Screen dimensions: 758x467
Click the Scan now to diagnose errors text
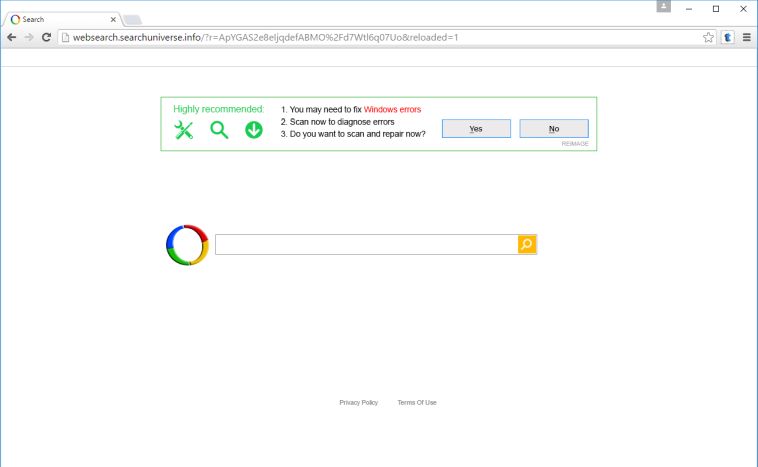coord(342,122)
